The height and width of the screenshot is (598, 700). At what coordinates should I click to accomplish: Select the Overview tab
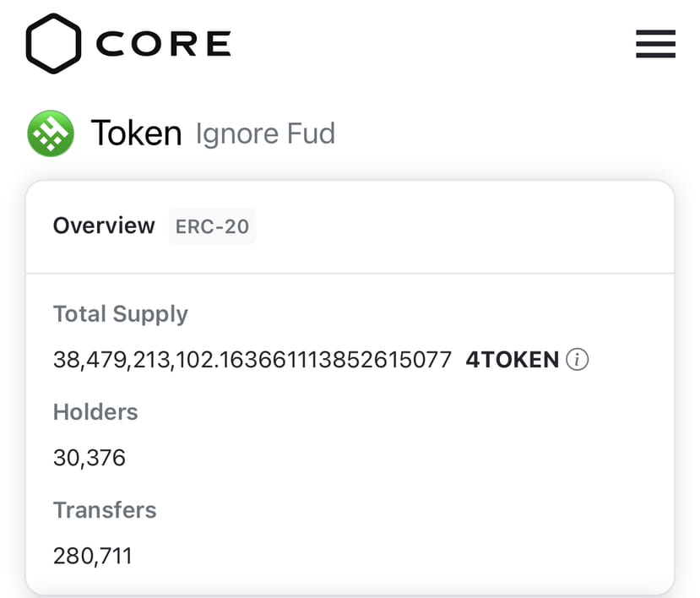click(x=104, y=226)
